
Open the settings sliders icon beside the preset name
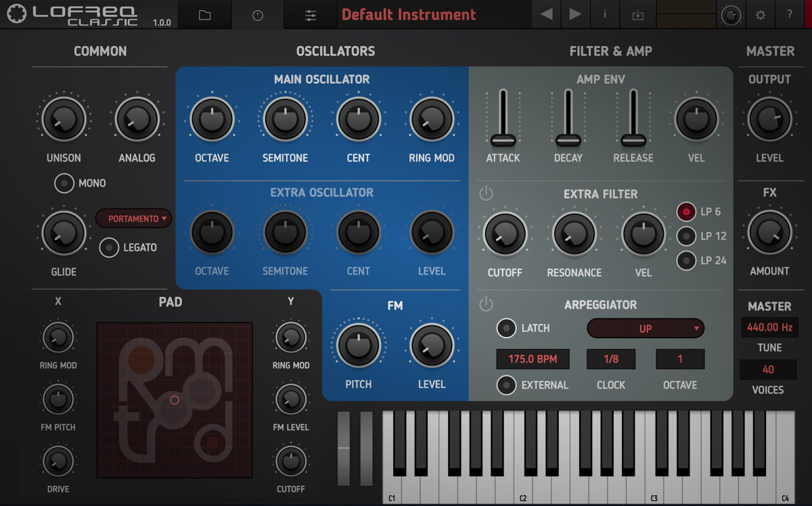tap(309, 14)
